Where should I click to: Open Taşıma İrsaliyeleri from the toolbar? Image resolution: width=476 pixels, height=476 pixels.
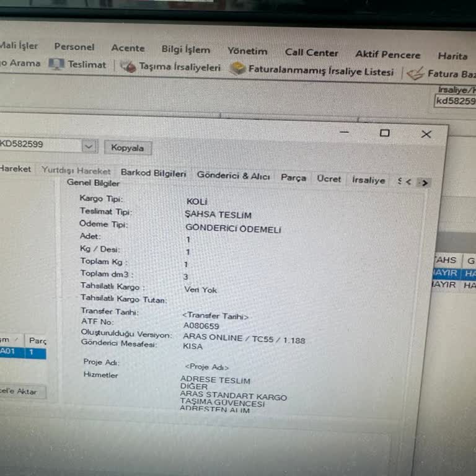[x=180, y=67]
